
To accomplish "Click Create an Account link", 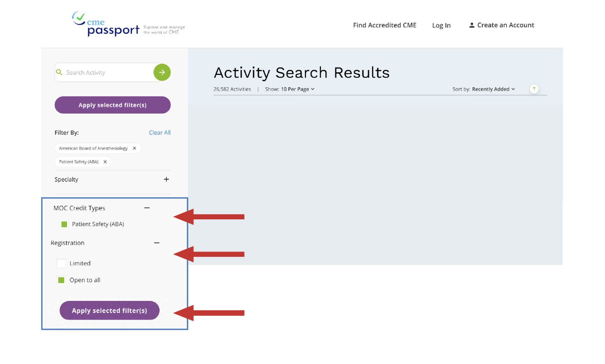I will tap(505, 25).
